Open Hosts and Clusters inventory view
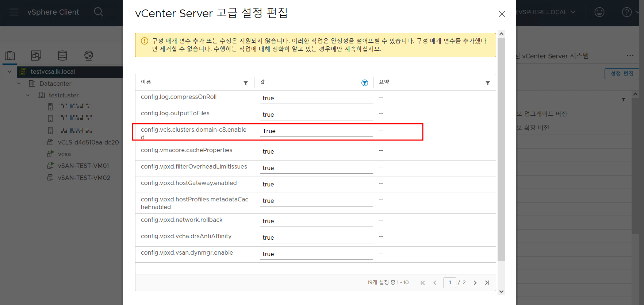Screen dimensions: 644x305 10,55
